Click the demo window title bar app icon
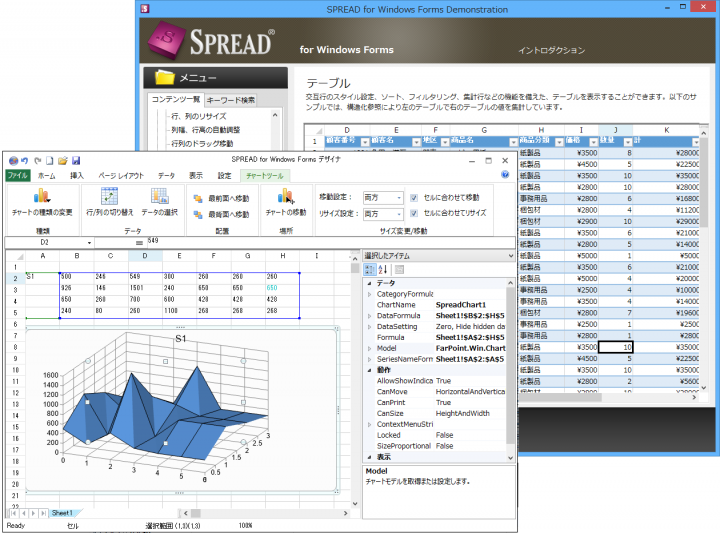The image size is (720, 533). click(x=145, y=9)
